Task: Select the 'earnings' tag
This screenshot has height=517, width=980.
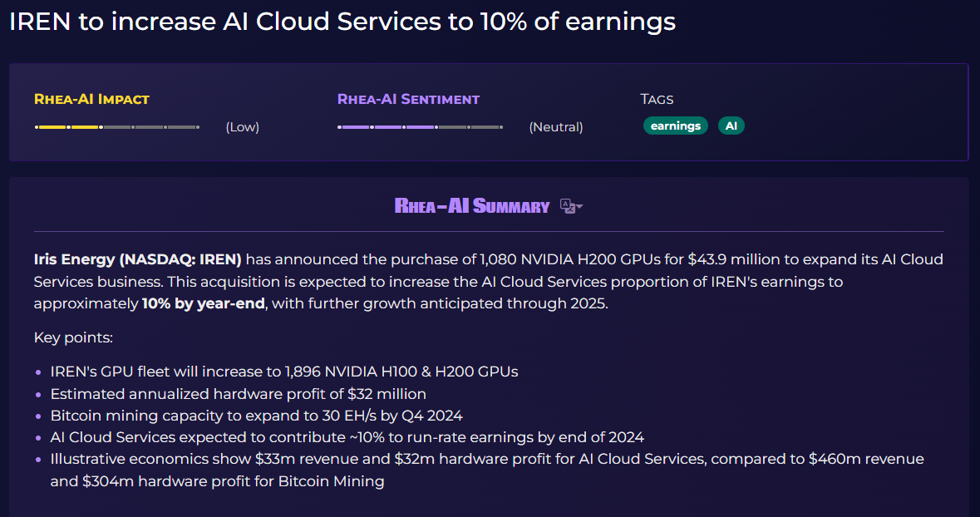Action: (676, 126)
